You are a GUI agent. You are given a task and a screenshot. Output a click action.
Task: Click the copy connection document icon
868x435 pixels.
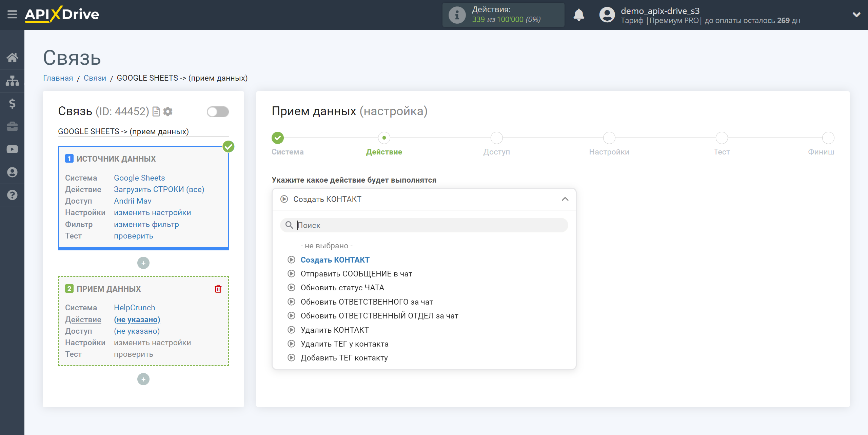(156, 111)
